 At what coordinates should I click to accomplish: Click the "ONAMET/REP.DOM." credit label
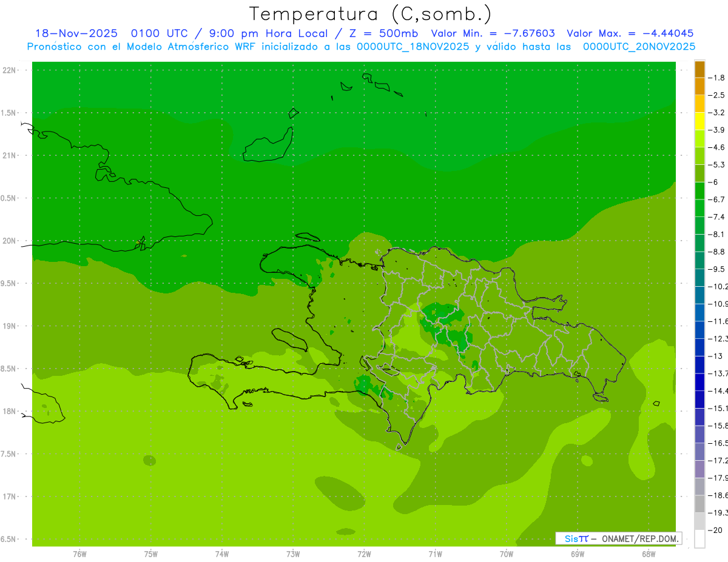[639, 538]
